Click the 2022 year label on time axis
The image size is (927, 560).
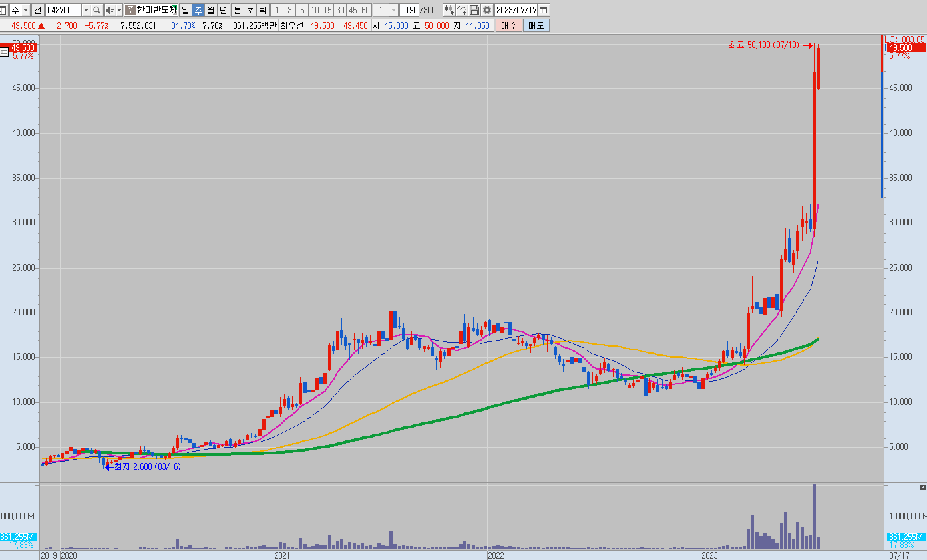point(496,555)
